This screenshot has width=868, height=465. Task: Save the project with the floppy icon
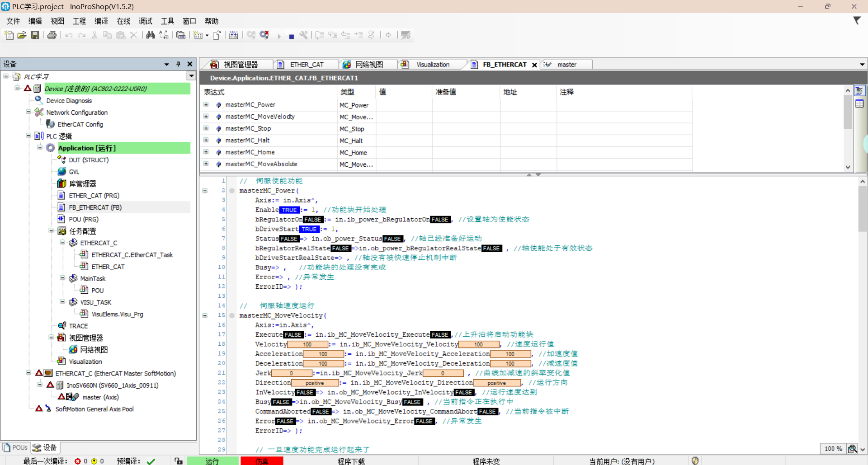tap(35, 35)
